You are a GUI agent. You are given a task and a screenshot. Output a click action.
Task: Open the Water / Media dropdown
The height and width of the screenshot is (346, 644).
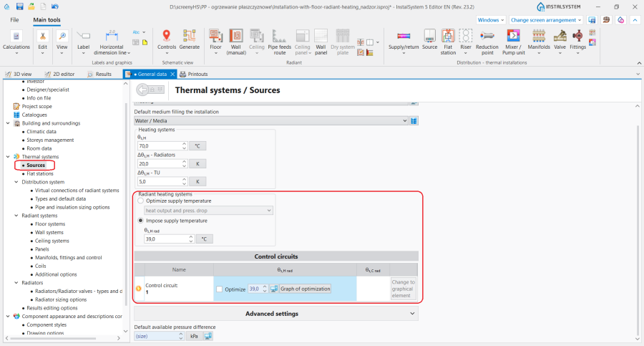pos(271,121)
